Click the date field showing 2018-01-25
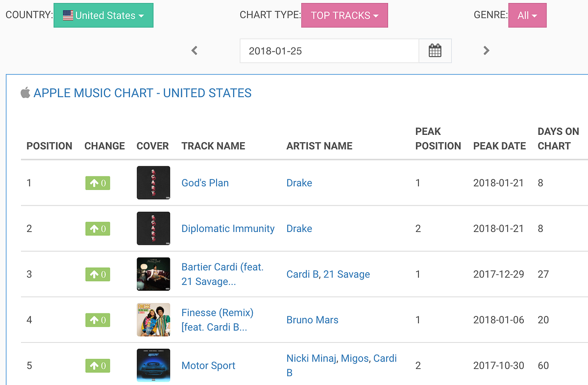Image resolution: width=588 pixels, height=385 pixels. [x=329, y=51]
